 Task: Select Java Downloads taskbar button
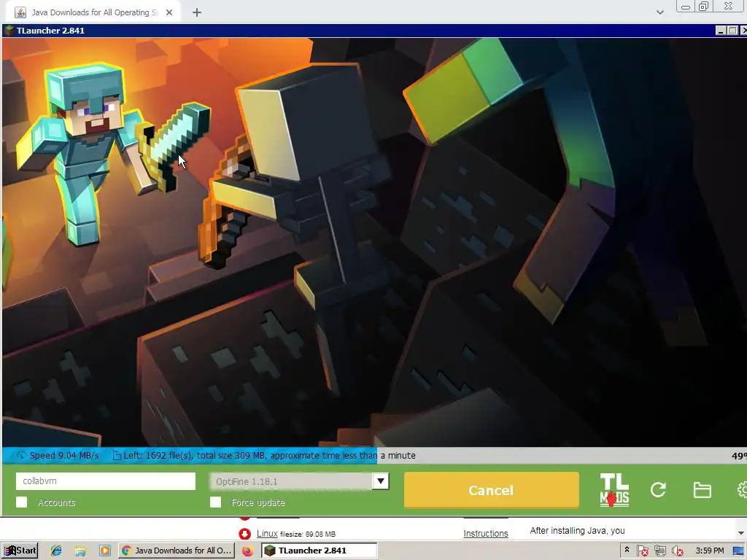pyautogui.click(x=176, y=551)
